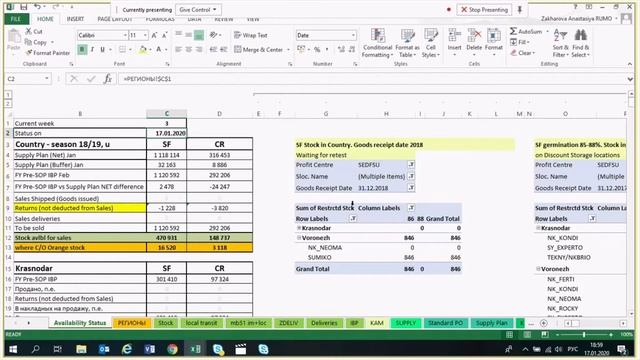640x360 pixels.
Task: Click the Decrease Font Size icon
Action: [165, 36]
